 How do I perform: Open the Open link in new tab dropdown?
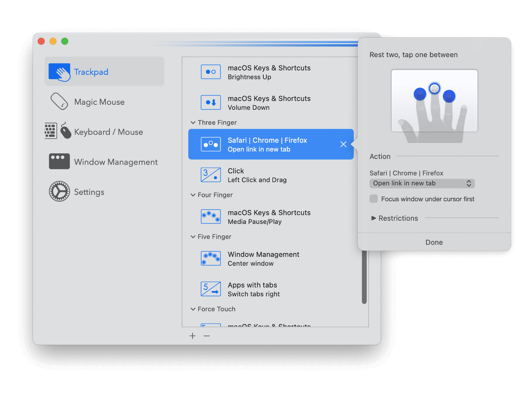click(x=422, y=183)
